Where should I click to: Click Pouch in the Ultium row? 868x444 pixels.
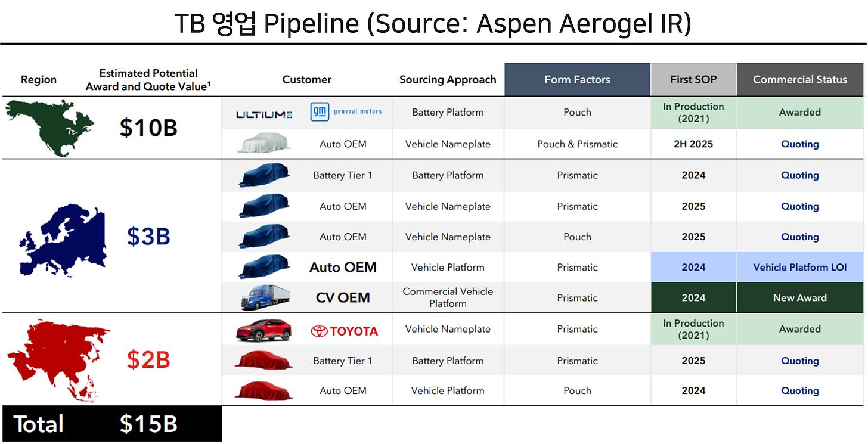pos(577,112)
